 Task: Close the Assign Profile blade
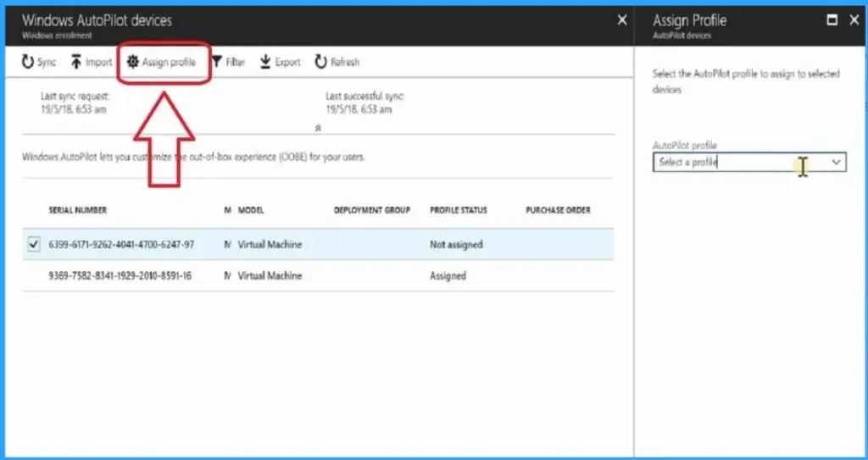854,20
